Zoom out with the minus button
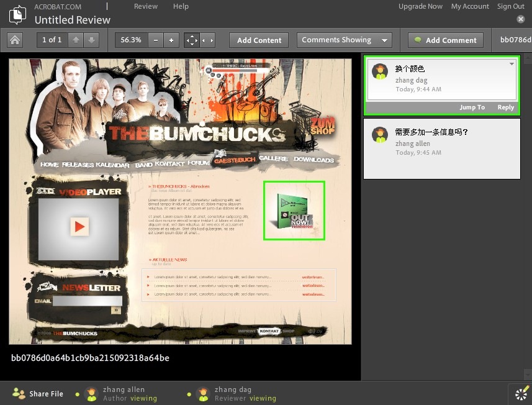Screen dimensions: 532x405 156,40
